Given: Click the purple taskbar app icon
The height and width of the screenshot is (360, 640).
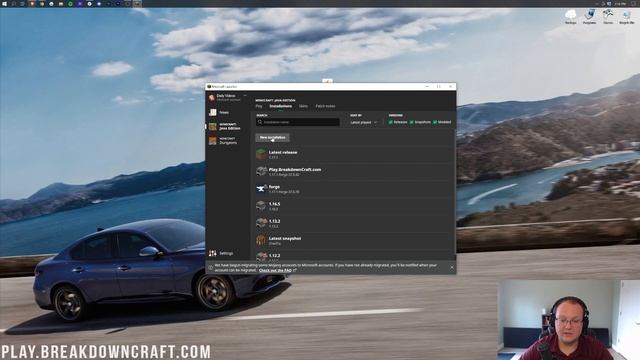Looking at the screenshot, I should (80, 4).
